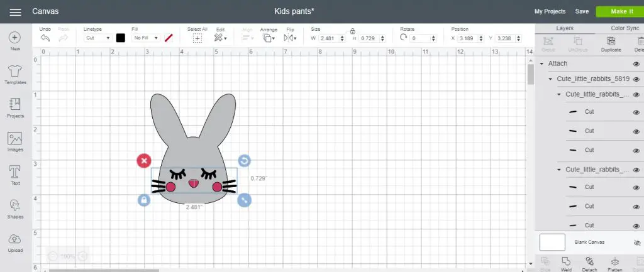Click the Kids pants project title
The width and height of the screenshot is (644, 272).
click(294, 11)
